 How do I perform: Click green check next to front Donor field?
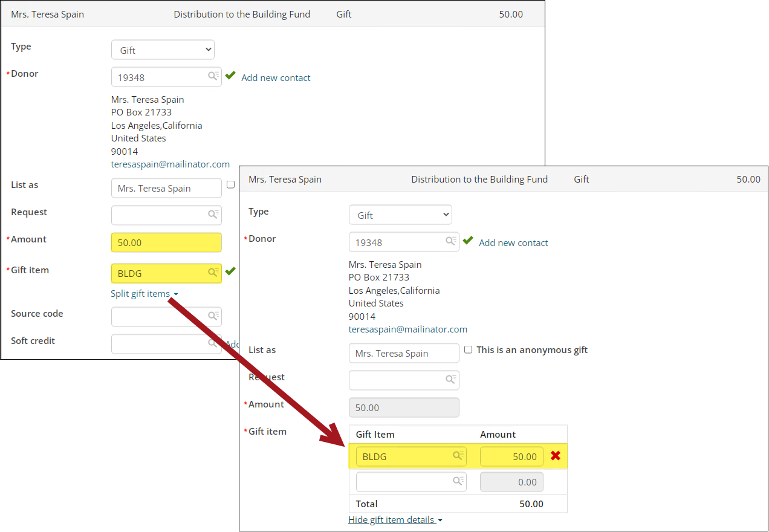(x=468, y=241)
